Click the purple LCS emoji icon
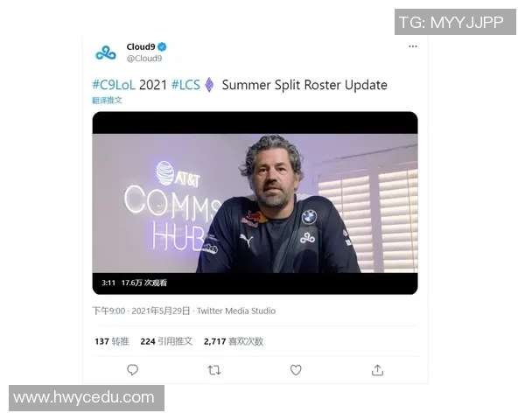The image size is (525, 420). click(x=209, y=85)
